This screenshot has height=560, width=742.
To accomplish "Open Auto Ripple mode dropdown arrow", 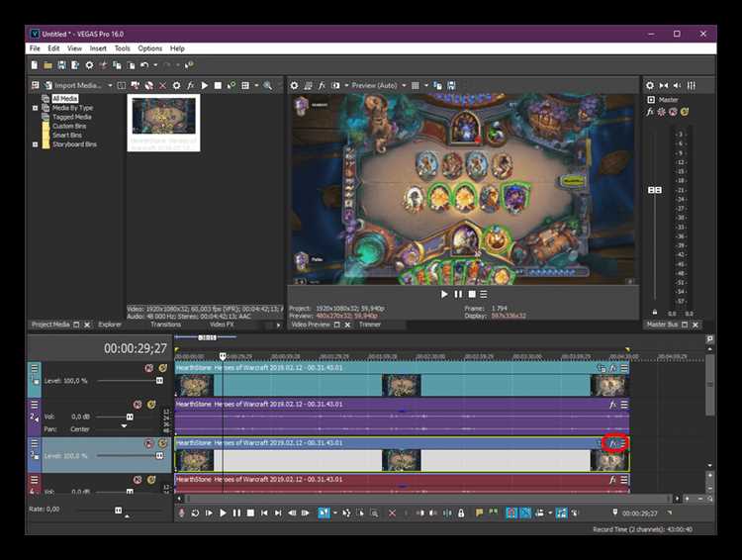I will coord(550,513).
